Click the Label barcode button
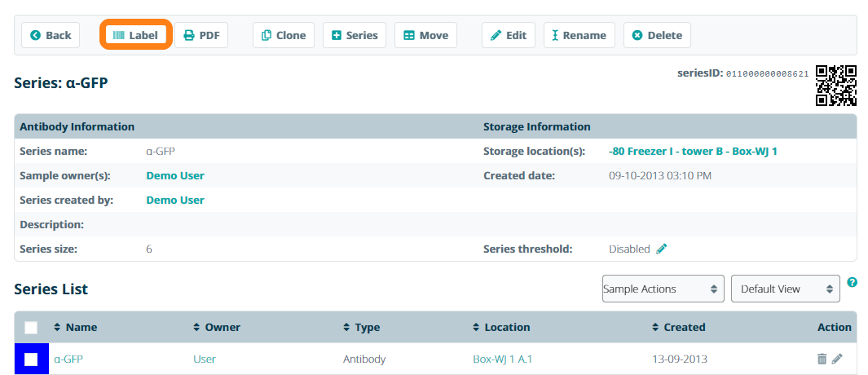Image resolution: width=868 pixels, height=375 pixels. coord(135,35)
